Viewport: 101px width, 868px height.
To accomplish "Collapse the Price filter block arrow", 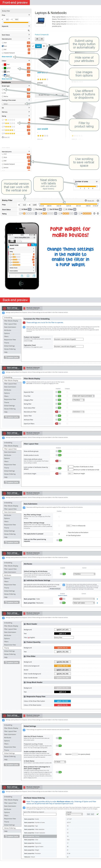I will (29, 15).
